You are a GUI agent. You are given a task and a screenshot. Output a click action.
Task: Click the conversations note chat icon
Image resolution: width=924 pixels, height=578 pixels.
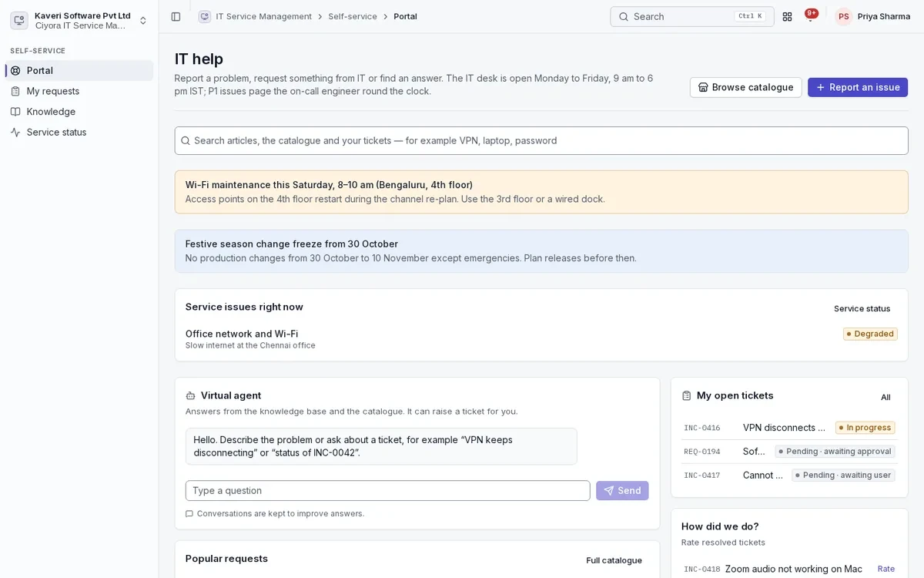(x=189, y=513)
